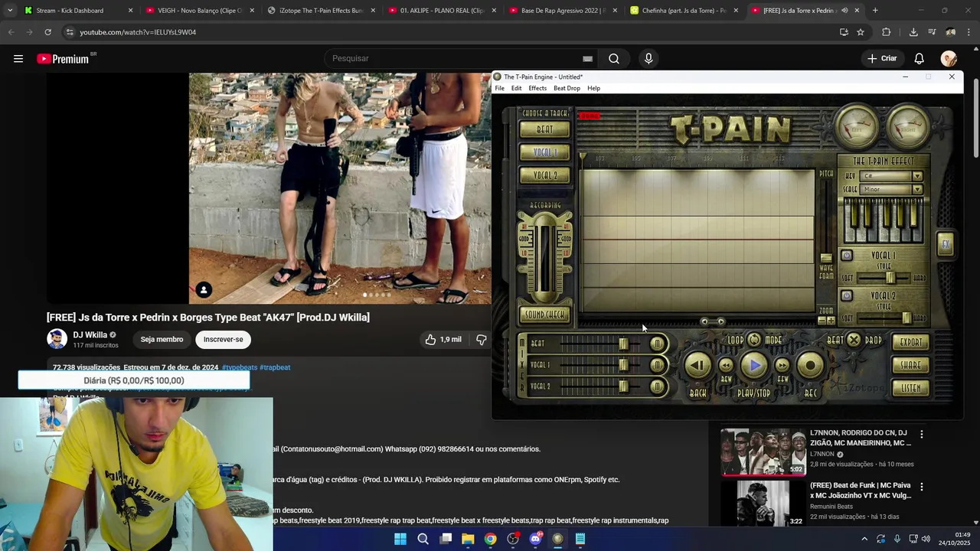Switch to the iZotope T-Pain Effects tab

pyautogui.click(x=322, y=11)
